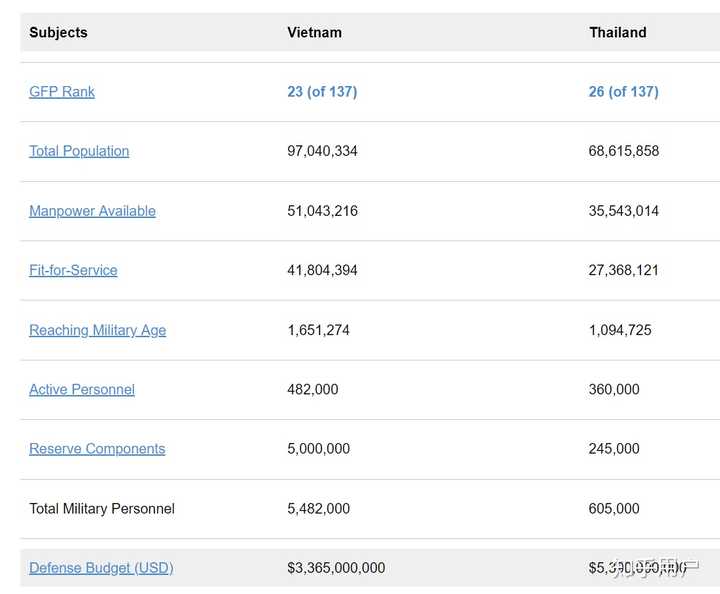Screen dimensions: 720x594
Task: Click the Active Personnel link
Action: [82, 389]
